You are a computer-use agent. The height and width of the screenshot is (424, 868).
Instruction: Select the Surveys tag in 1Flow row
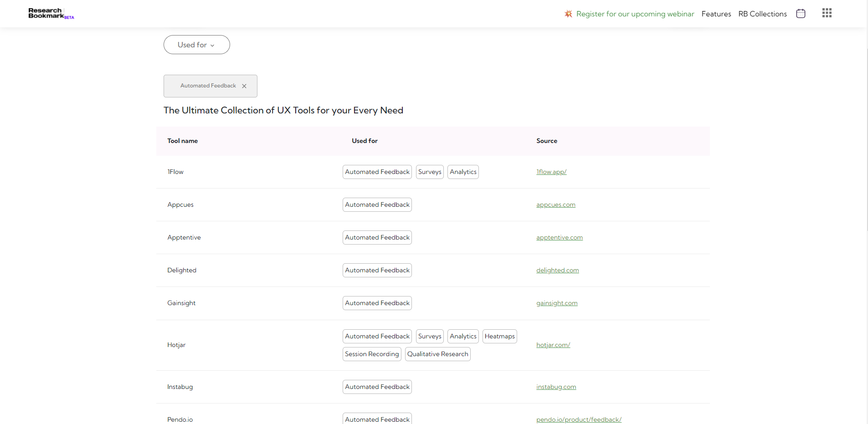[x=430, y=172]
